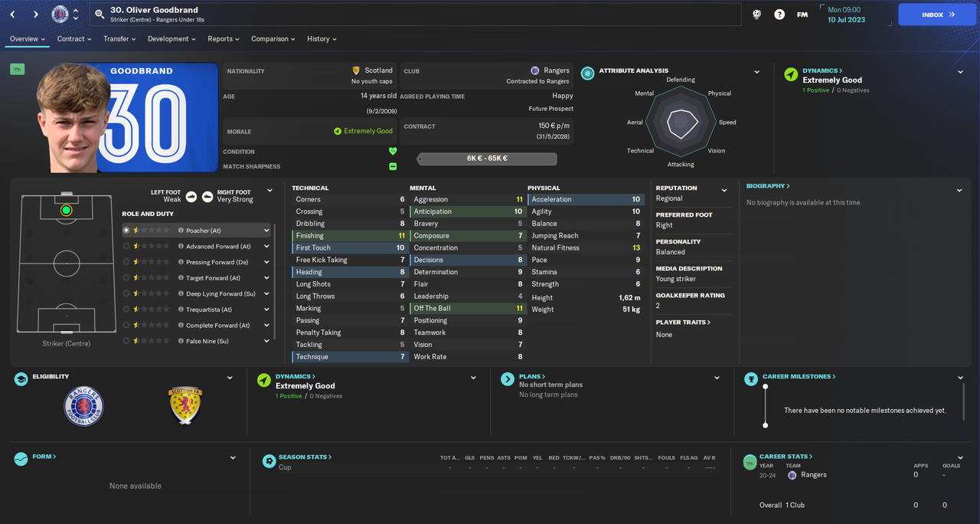
Task: Click the green heart condition icon
Action: tap(393, 152)
